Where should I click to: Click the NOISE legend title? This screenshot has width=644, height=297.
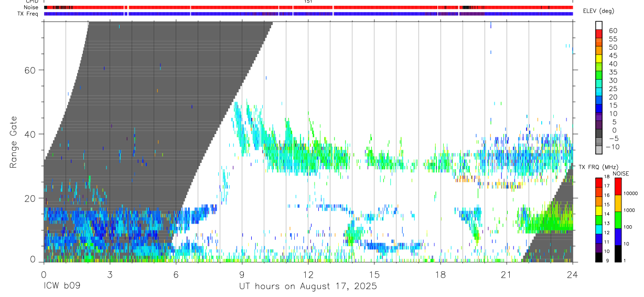620,173
